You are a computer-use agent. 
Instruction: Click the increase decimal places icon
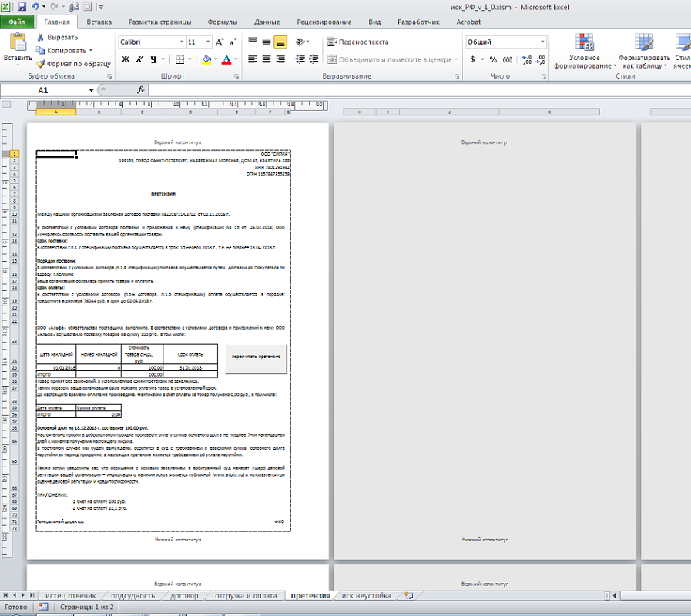pyautogui.click(x=527, y=59)
